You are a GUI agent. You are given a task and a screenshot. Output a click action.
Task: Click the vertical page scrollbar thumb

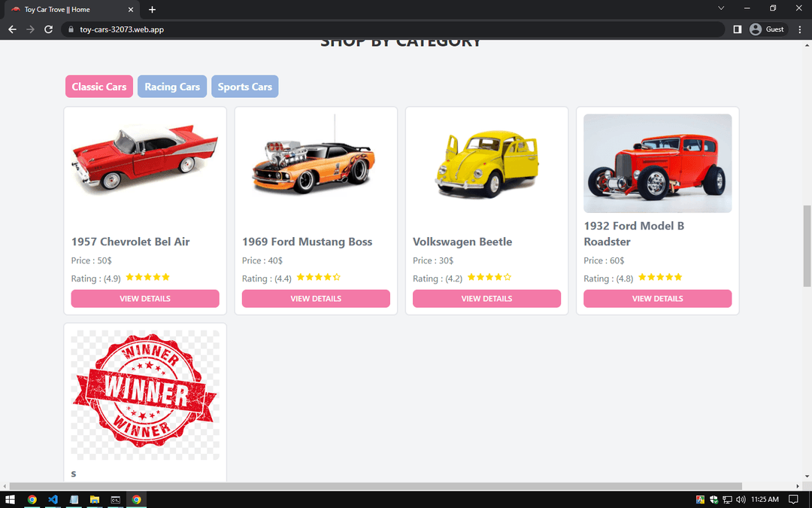click(807, 245)
